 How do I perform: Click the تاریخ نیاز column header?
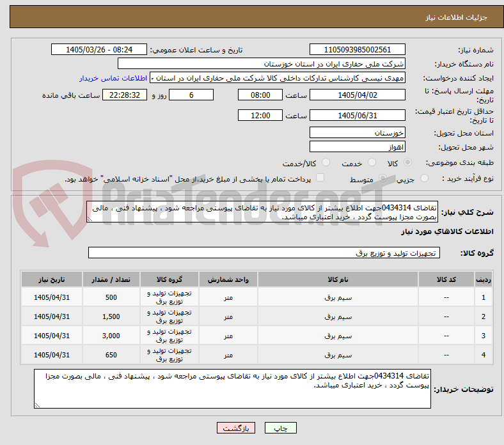coord(52,279)
